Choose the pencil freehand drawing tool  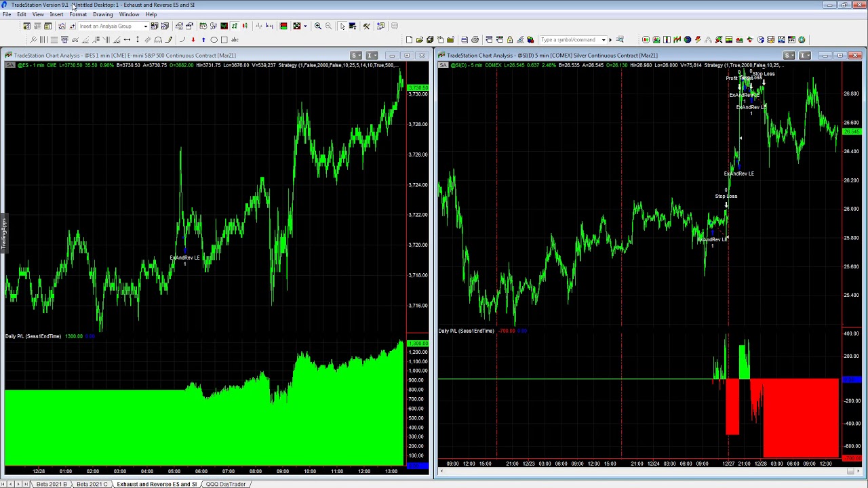[x=168, y=39]
